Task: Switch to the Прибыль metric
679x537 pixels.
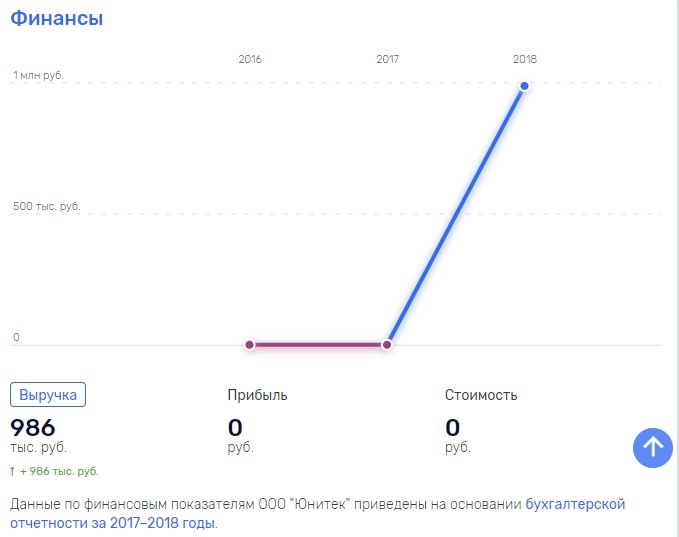Action: pyautogui.click(x=257, y=395)
